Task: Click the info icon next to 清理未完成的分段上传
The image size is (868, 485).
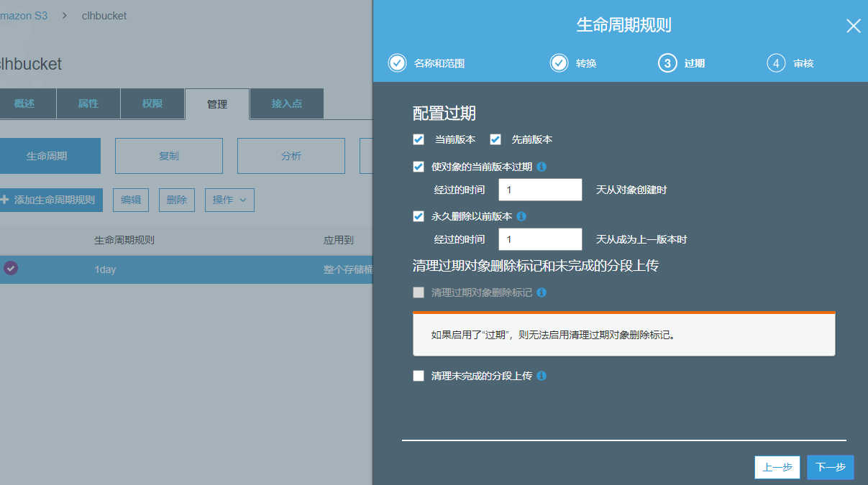Action: [541, 375]
